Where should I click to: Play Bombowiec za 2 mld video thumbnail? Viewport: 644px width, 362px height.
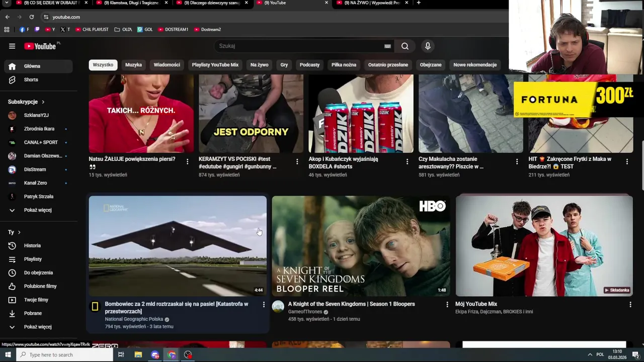coord(178,246)
